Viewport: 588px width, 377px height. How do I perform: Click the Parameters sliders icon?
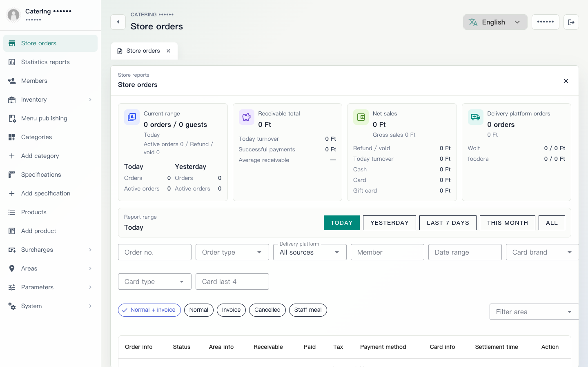[x=12, y=287]
